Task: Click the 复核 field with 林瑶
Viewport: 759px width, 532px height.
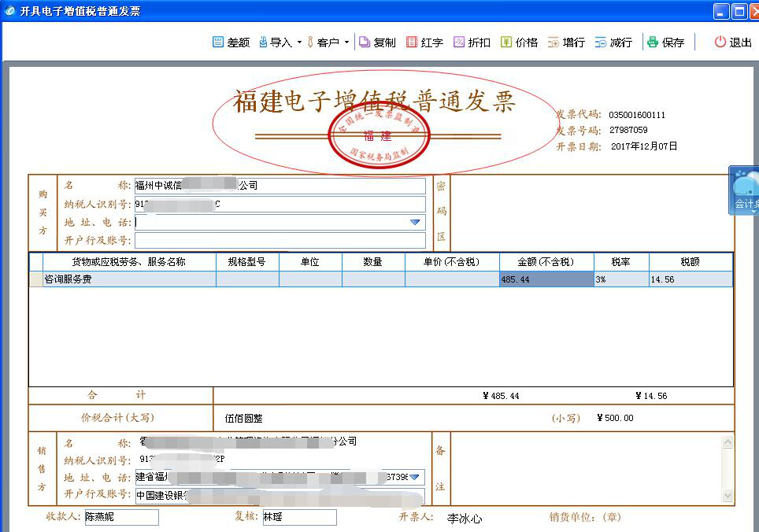Action: pos(298,517)
